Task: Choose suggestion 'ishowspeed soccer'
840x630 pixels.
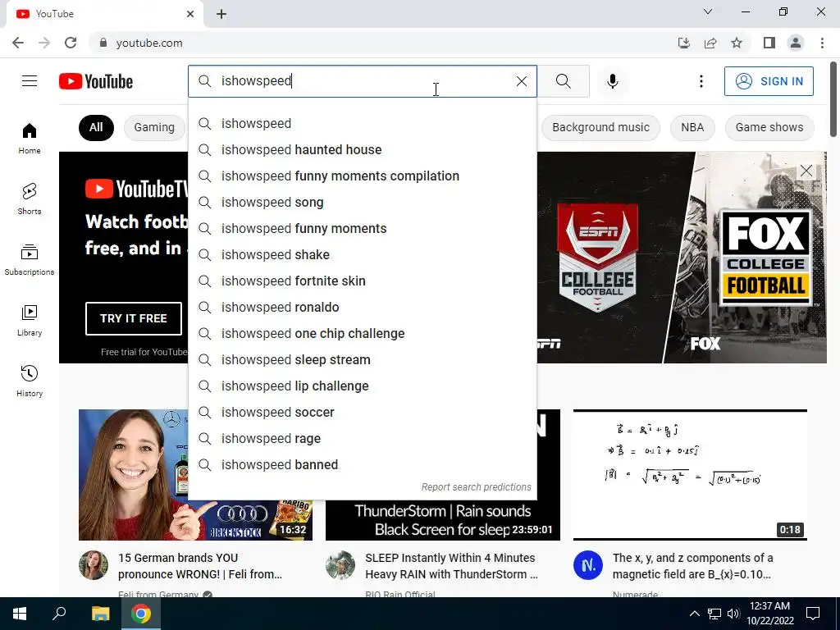Action: 362,412
